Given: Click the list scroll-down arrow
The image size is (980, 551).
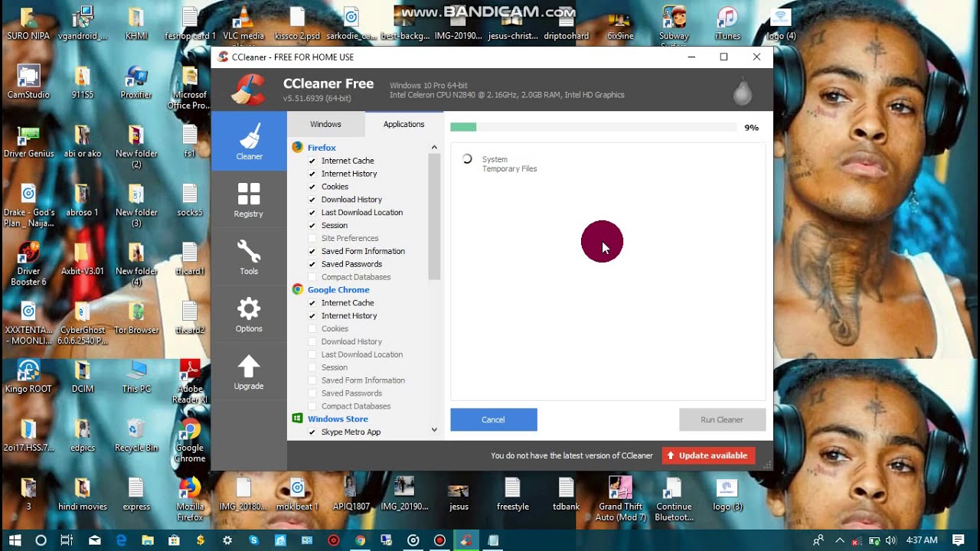Looking at the screenshot, I should point(434,430).
